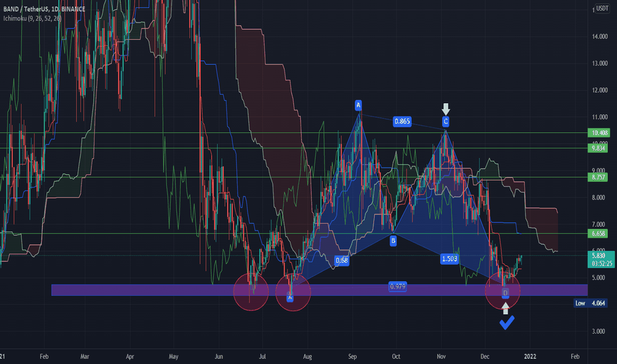Screen dimensions: 617x364
Task: Click the BAND / TetherUS symbol title
Action: [x=44, y=9]
